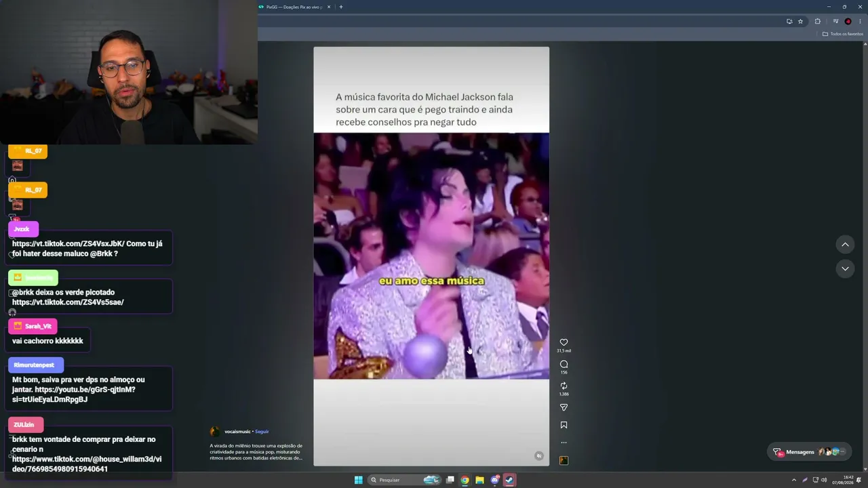Like the reel with the heart icon
Image resolution: width=868 pixels, height=488 pixels.
(564, 342)
